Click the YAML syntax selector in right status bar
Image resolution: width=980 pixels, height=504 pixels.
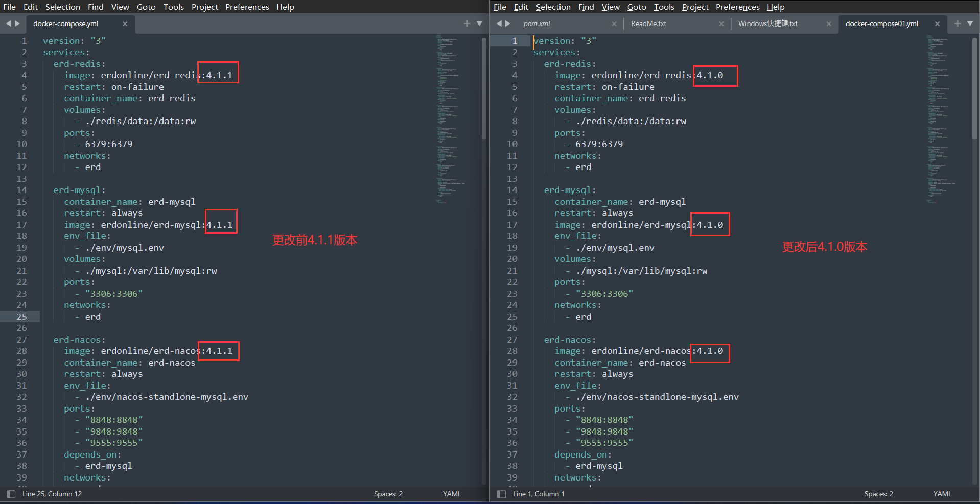click(942, 494)
